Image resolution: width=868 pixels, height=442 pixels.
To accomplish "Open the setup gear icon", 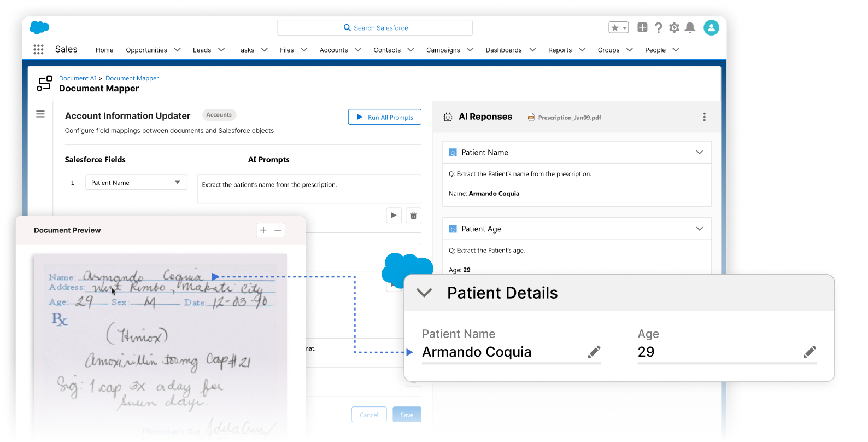I will pyautogui.click(x=675, y=27).
